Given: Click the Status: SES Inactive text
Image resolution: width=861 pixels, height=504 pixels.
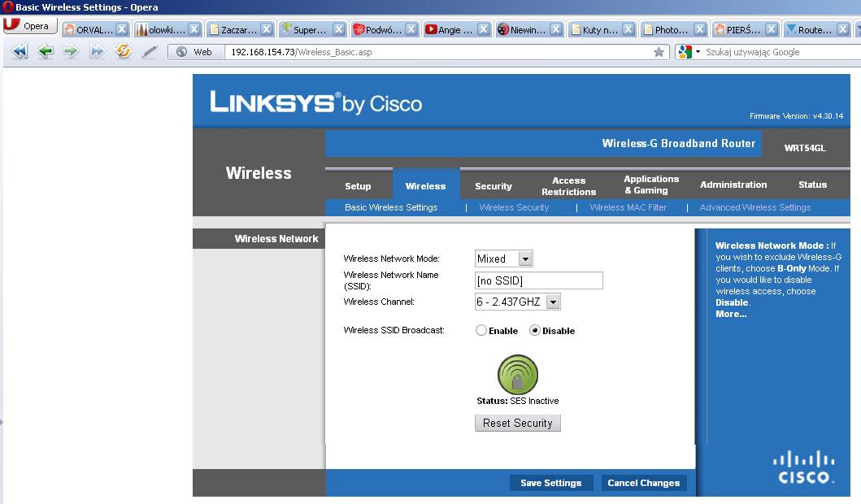Looking at the screenshot, I should [x=517, y=401].
